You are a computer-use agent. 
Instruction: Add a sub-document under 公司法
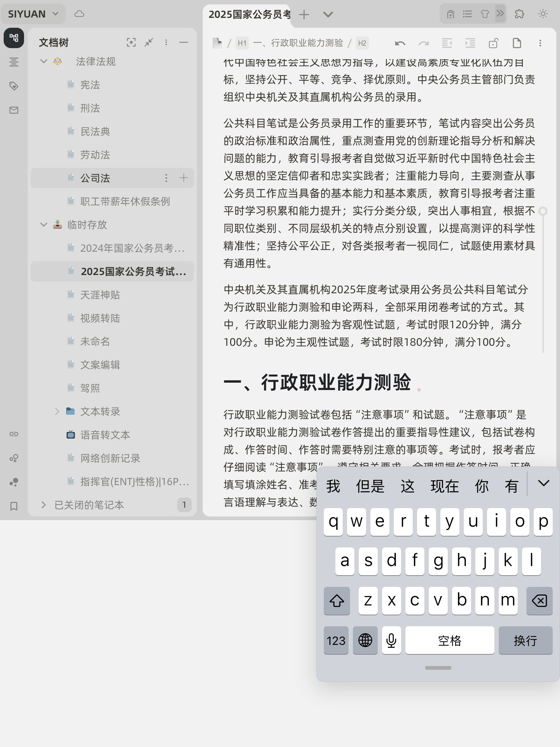click(x=184, y=178)
